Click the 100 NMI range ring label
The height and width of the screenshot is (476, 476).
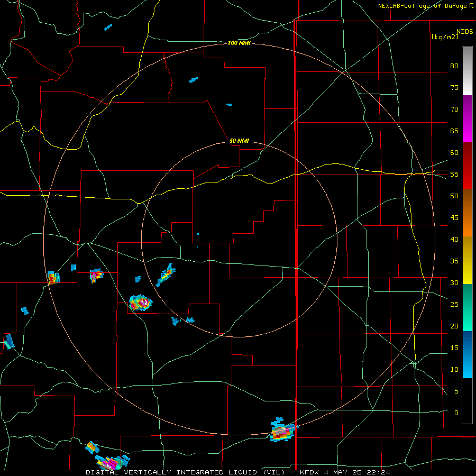[239, 43]
